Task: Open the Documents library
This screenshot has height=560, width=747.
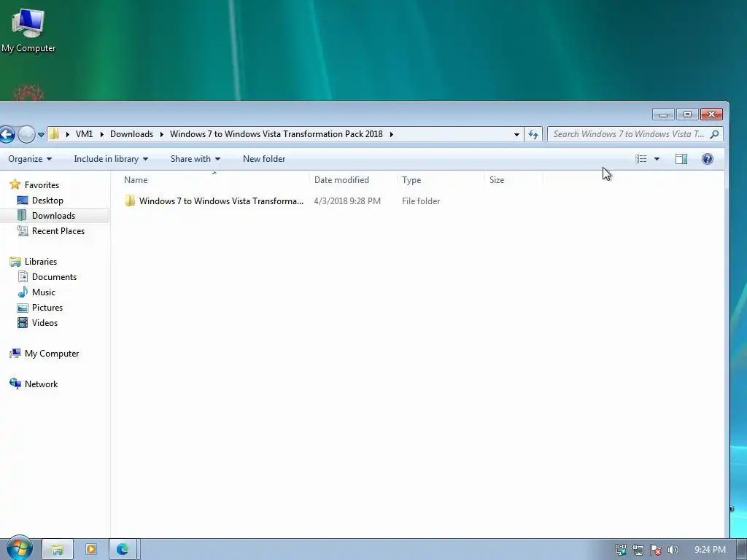Action: click(x=54, y=276)
